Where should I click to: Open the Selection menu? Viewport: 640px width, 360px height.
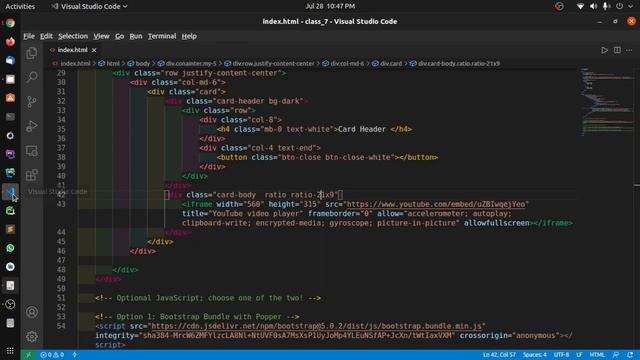(x=73, y=36)
